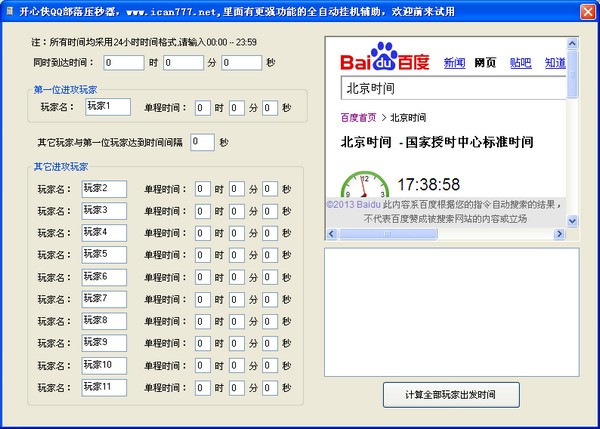The width and height of the screenshot is (600, 429).
Task: Click 玩家11 单程时间 hour field
Action: pos(202,388)
